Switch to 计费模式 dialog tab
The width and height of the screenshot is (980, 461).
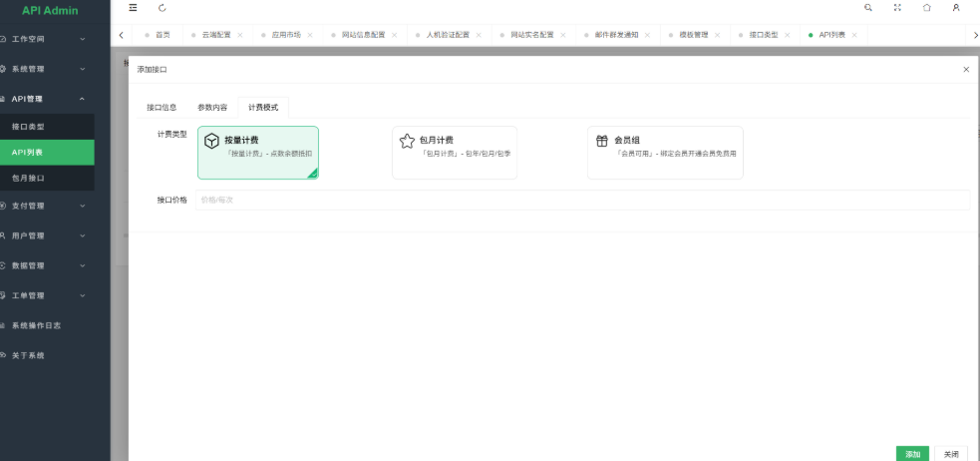263,108
